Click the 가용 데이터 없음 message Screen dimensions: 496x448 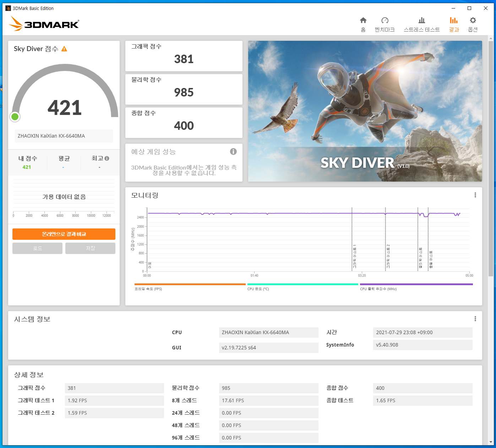coord(64,197)
